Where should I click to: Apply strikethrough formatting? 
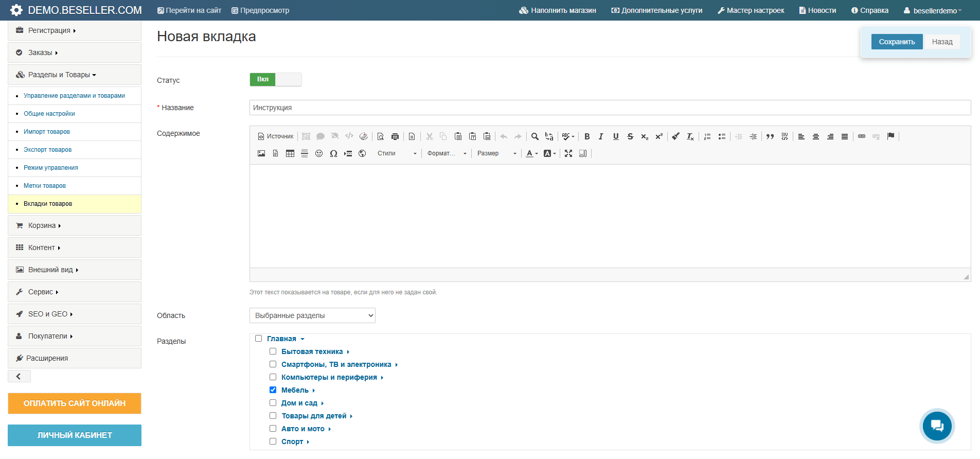tap(630, 136)
